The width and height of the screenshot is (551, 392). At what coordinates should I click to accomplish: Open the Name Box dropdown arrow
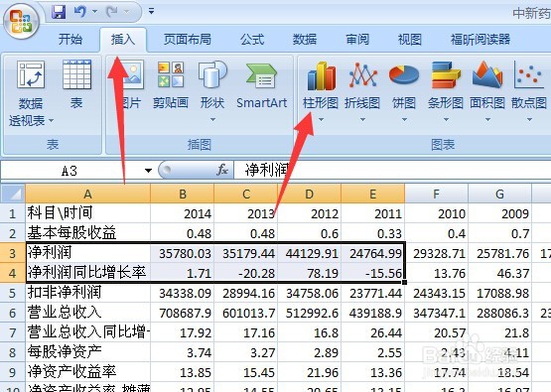click(x=148, y=171)
